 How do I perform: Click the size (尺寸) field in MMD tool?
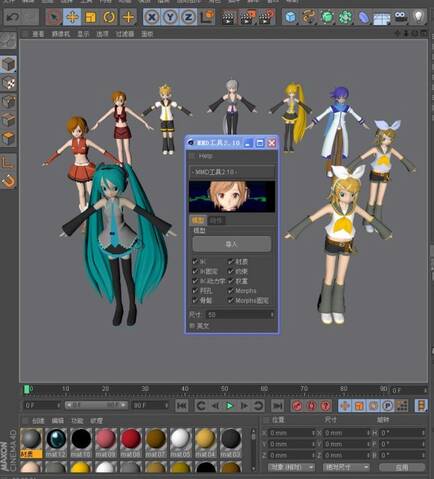[x=240, y=314]
